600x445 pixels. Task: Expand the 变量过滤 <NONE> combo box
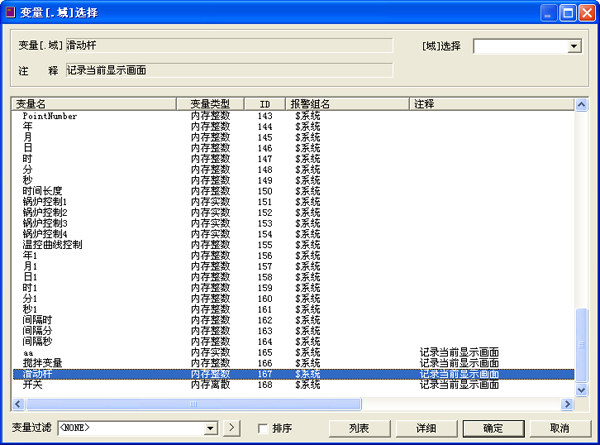tap(210, 428)
